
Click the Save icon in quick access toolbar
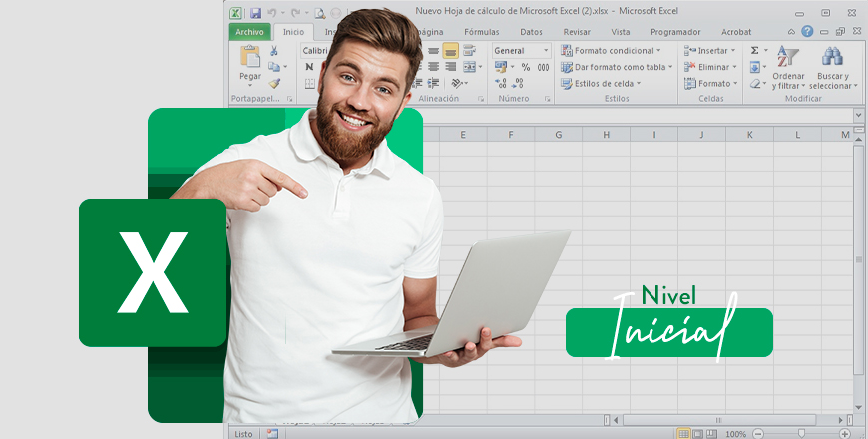click(x=255, y=13)
